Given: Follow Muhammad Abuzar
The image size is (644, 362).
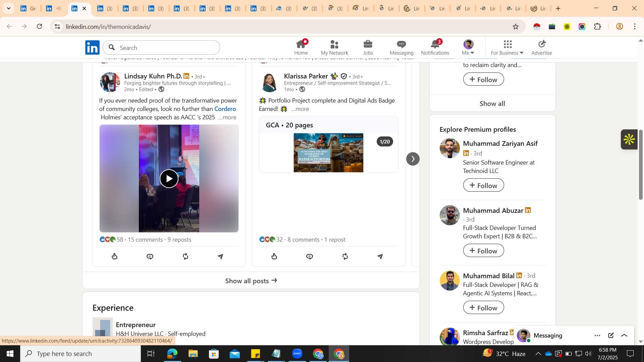Looking at the screenshot, I should point(483,251).
